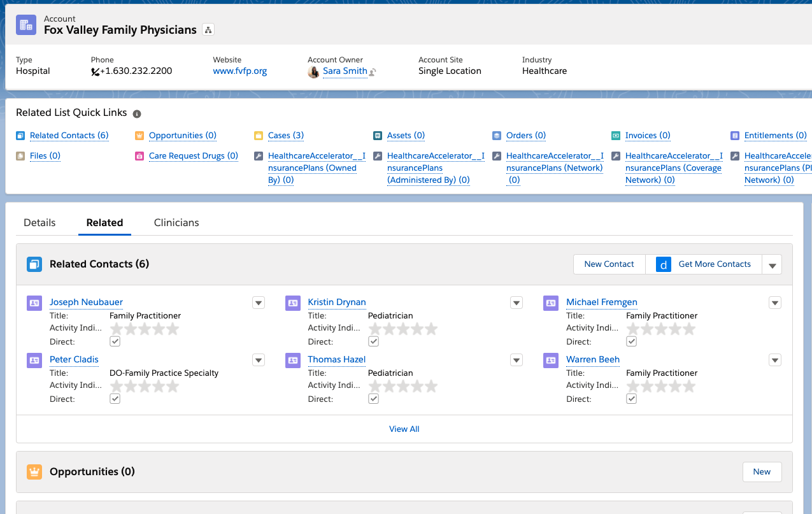Click contact card icon for Joseph Neubauer

(x=34, y=303)
